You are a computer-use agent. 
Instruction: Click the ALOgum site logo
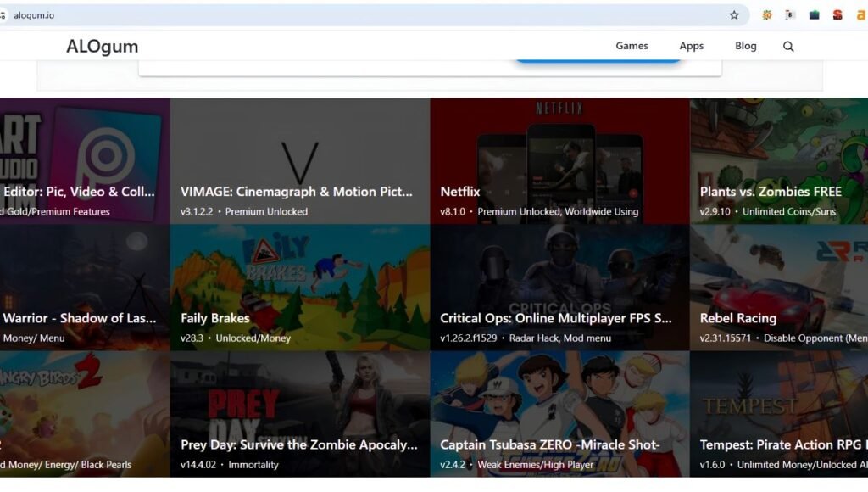(x=103, y=47)
